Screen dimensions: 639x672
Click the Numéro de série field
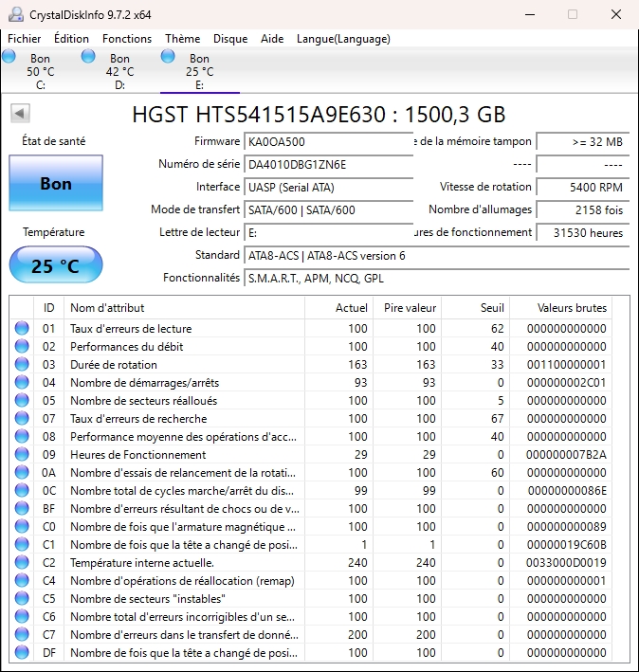(x=329, y=165)
